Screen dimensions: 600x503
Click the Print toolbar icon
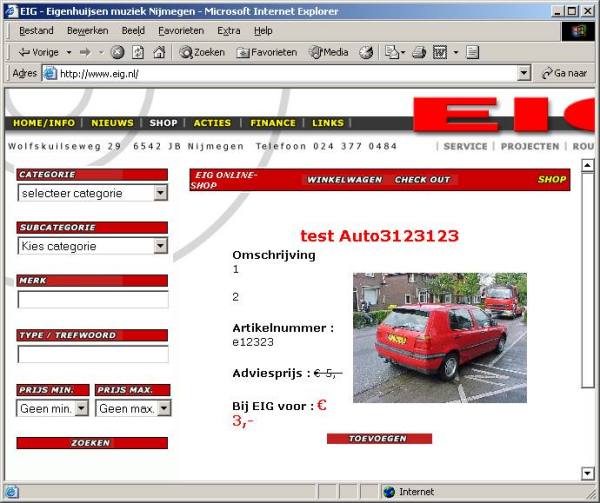click(x=419, y=52)
